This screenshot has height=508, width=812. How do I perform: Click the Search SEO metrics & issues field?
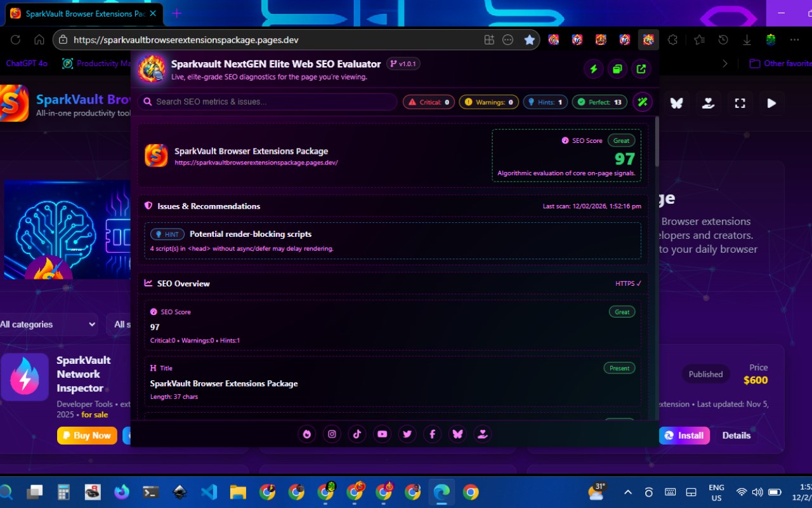point(268,102)
